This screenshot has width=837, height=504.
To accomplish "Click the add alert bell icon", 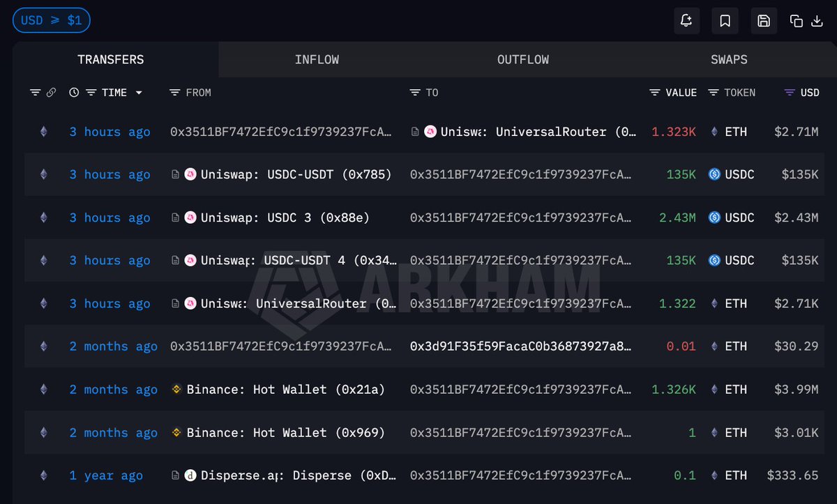I will tap(686, 21).
